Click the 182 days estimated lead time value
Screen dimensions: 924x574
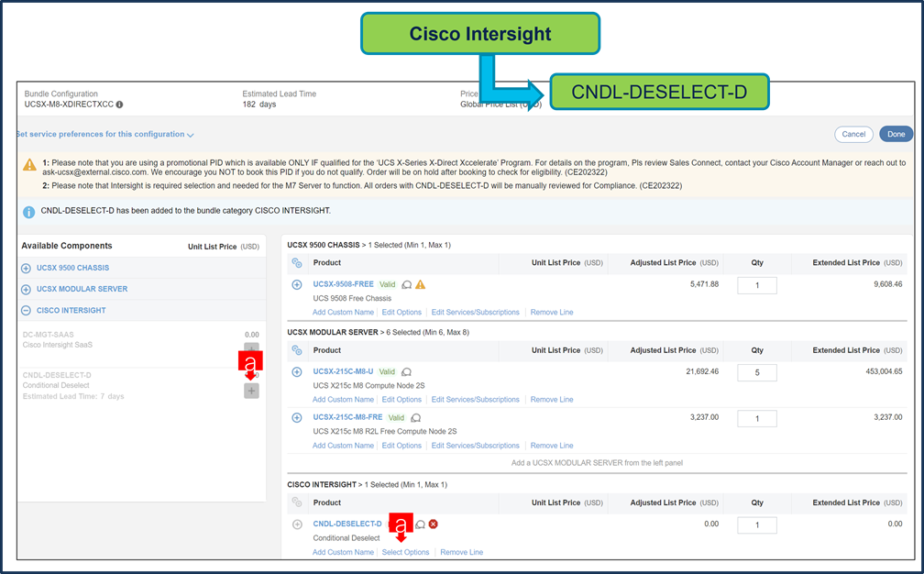pos(259,105)
